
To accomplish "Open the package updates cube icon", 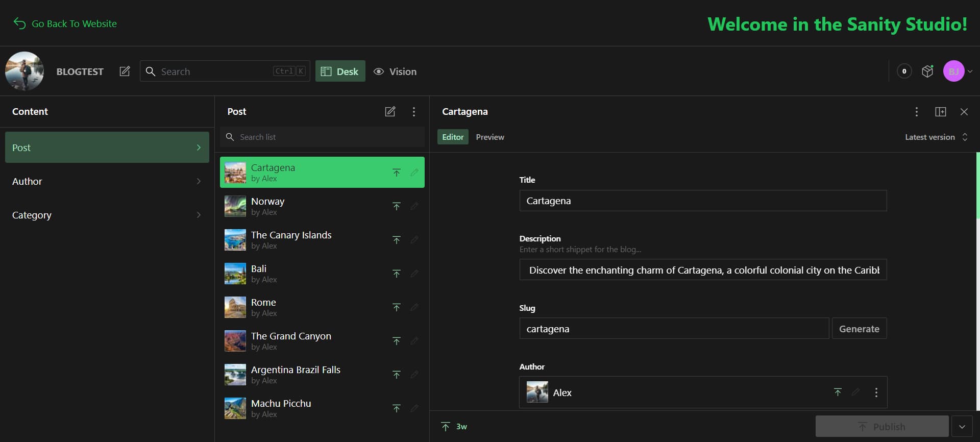I will (927, 71).
